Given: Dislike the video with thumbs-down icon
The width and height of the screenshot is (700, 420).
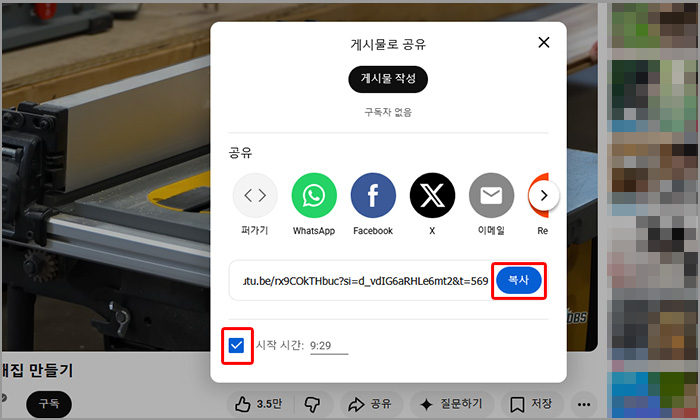Looking at the screenshot, I should (312, 404).
